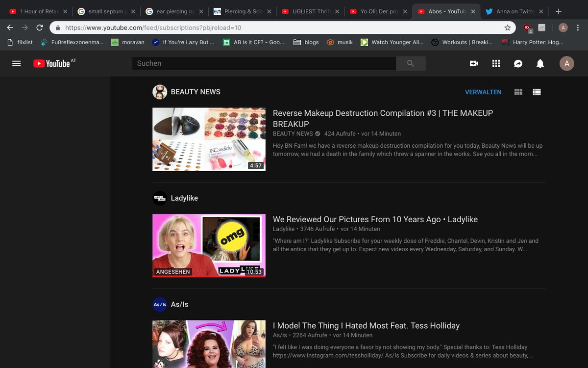Click the BEAUTY NEWS channel heading
The width and height of the screenshot is (588, 368).
point(196,92)
